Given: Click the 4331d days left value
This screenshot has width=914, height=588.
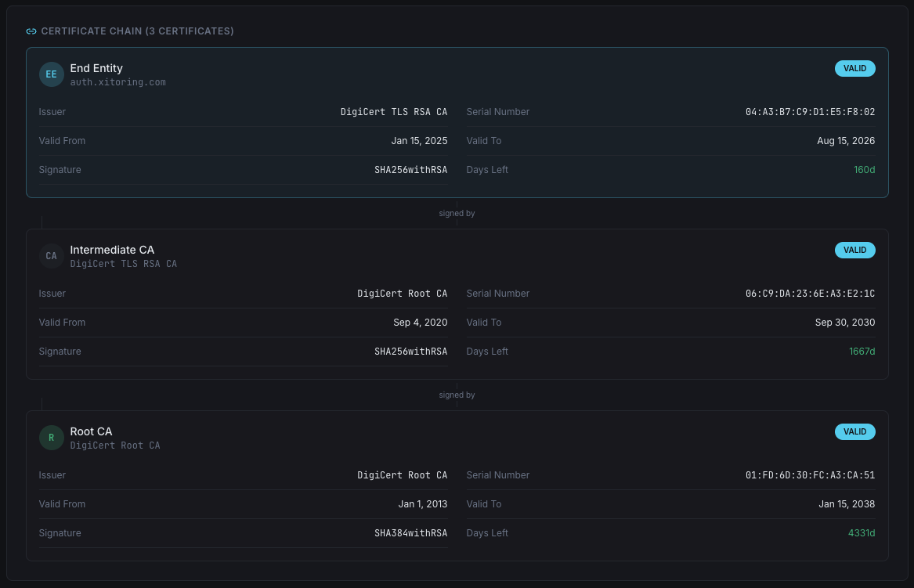Looking at the screenshot, I should pyautogui.click(x=862, y=533).
